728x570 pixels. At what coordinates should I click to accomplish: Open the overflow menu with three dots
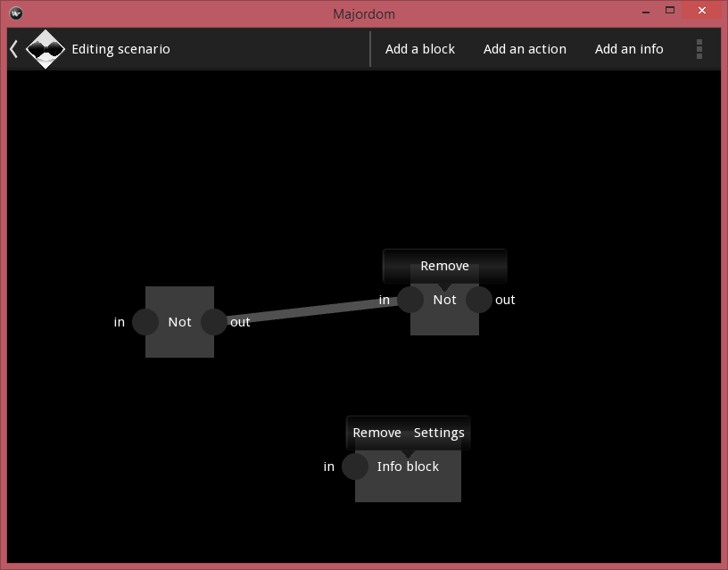pos(699,49)
